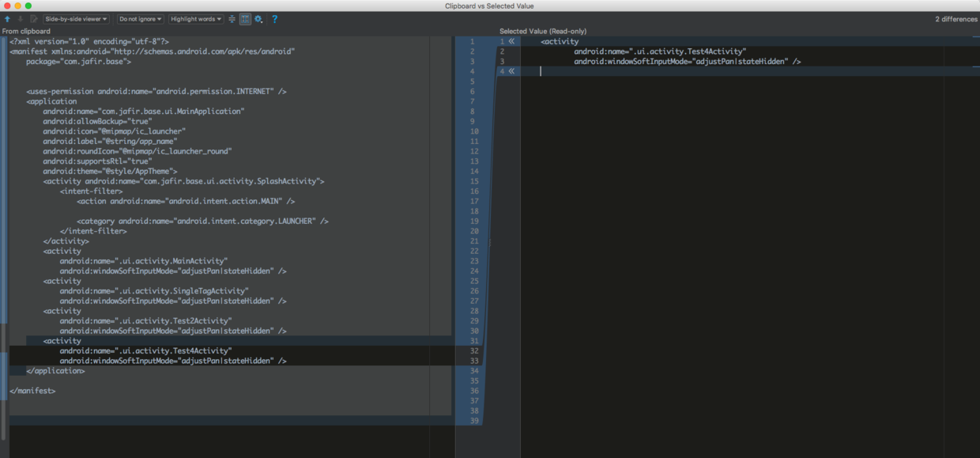Click the 2 differences label

956,19
